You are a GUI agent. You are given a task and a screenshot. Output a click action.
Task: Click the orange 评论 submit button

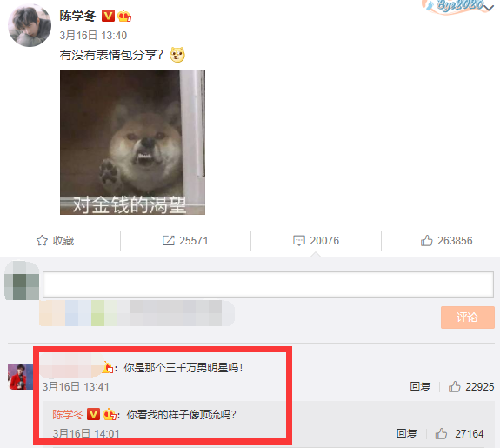coord(468,318)
